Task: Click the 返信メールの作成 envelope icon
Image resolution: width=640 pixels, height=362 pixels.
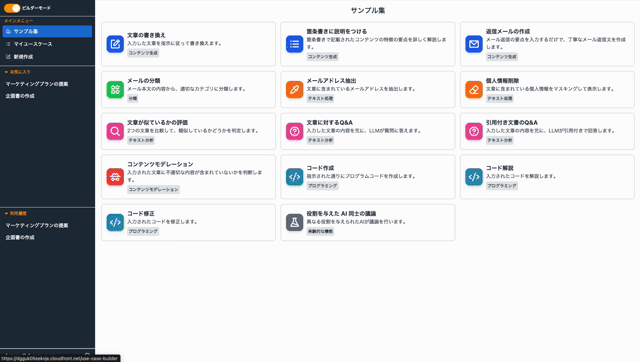Action: (474, 44)
